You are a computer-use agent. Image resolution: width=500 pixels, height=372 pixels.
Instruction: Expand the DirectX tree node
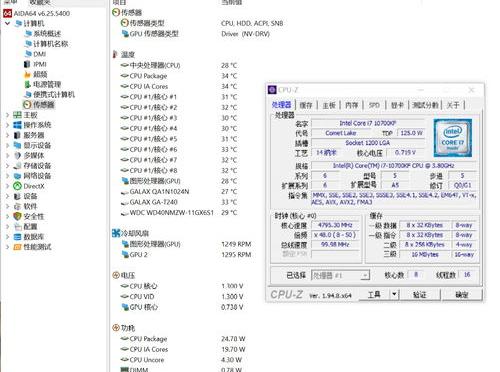pos(7,186)
